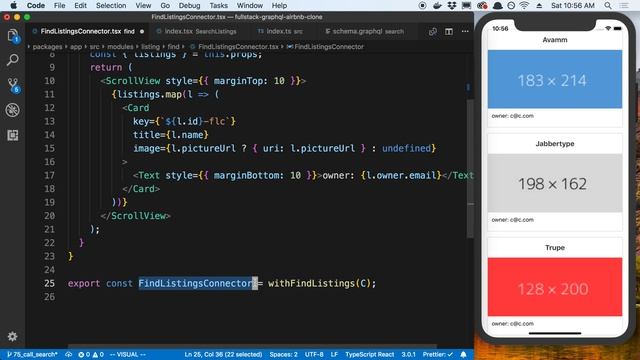
Task: Tap the Jabbertype 198 × 162 image
Action: point(555,183)
